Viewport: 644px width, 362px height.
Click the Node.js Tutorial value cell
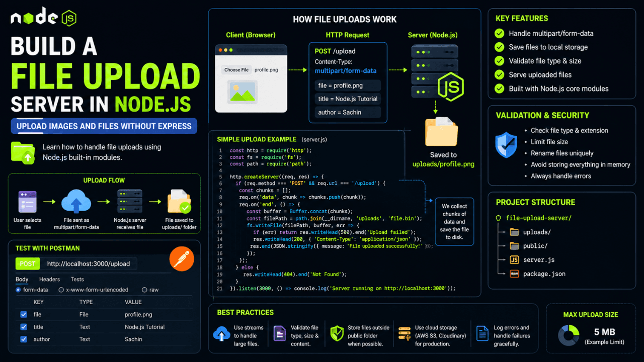tap(145, 327)
